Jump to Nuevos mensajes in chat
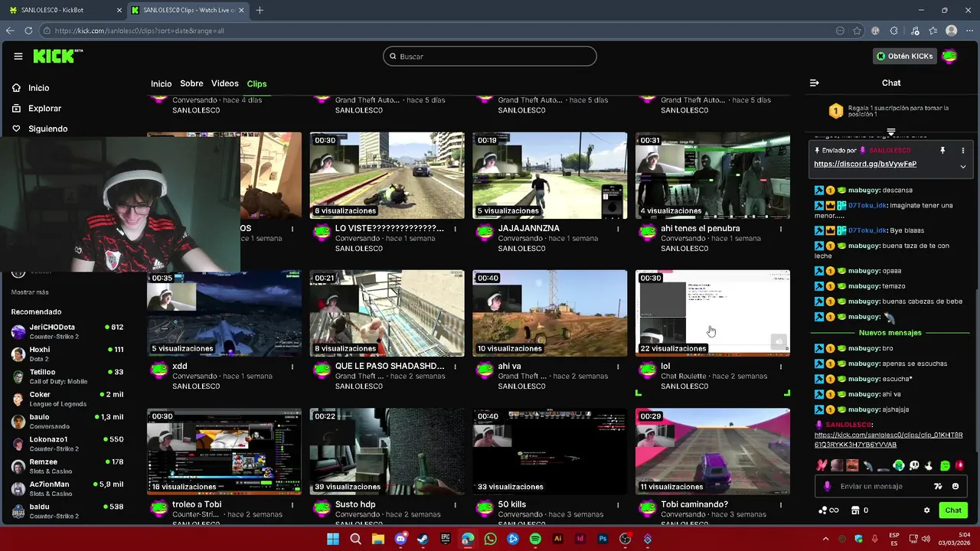The image size is (980, 551). [x=890, y=333]
